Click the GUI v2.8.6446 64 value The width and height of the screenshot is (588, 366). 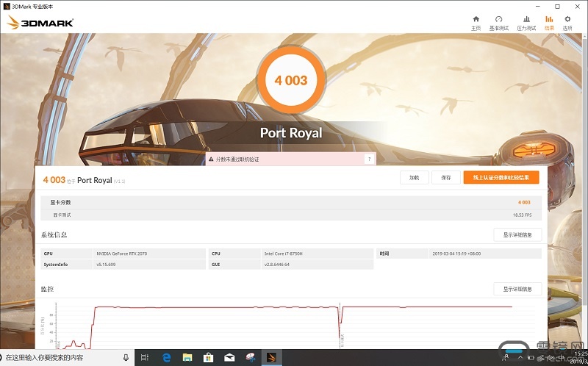[x=277, y=265]
